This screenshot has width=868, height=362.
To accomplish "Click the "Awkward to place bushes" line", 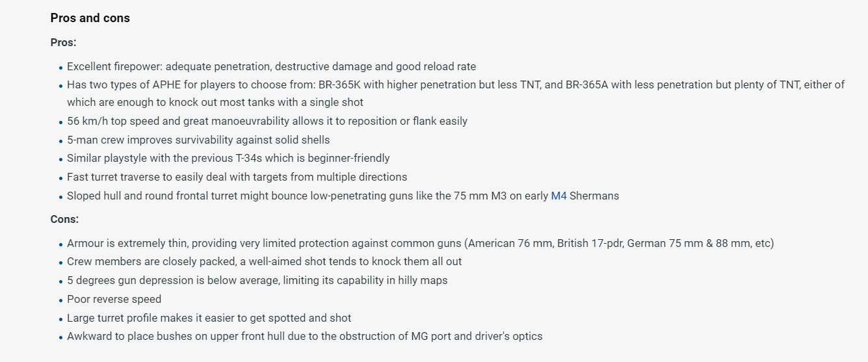I will 304,336.
